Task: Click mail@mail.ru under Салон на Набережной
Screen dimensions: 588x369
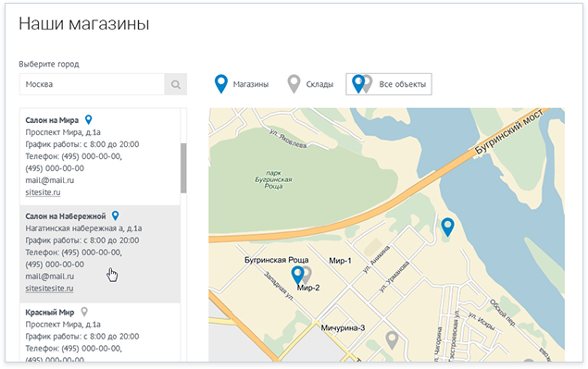Action: [49, 277]
